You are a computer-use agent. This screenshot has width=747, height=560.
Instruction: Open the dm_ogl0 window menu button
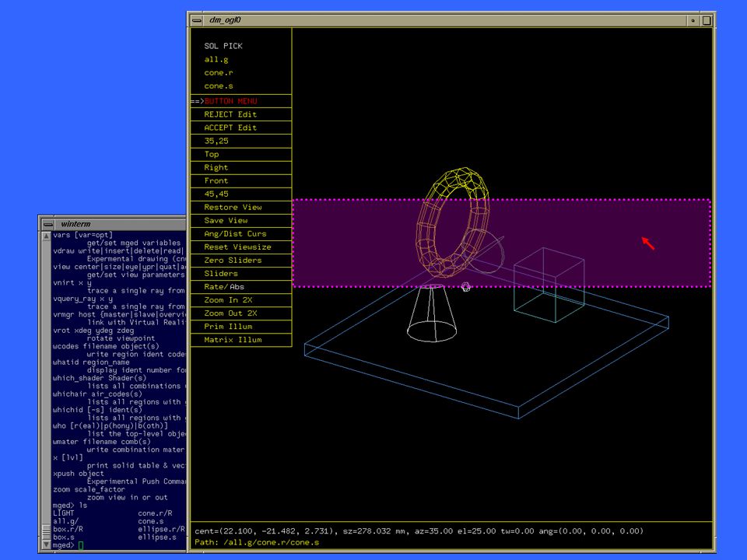point(197,20)
